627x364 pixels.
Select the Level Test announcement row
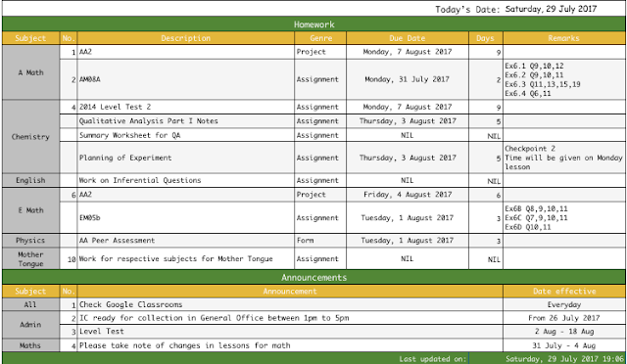pyautogui.click(x=290, y=332)
